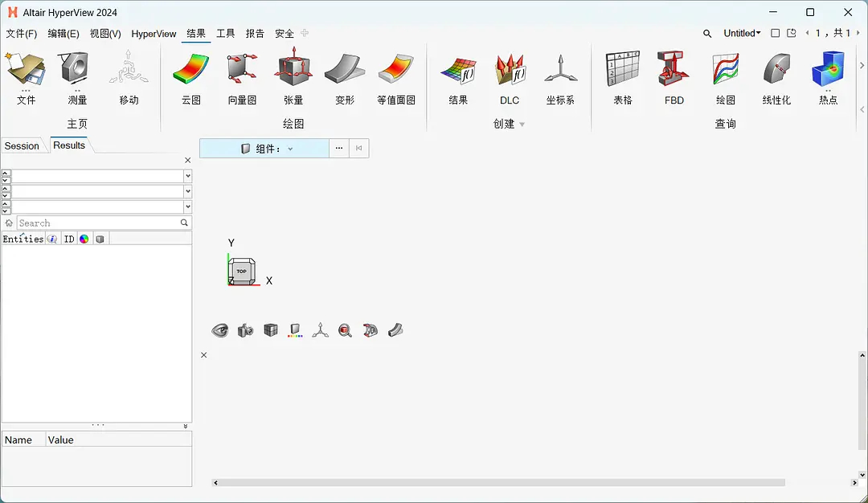Switch to the HyperView ribbon tab
Image resolution: width=868 pixels, height=503 pixels.
click(154, 34)
